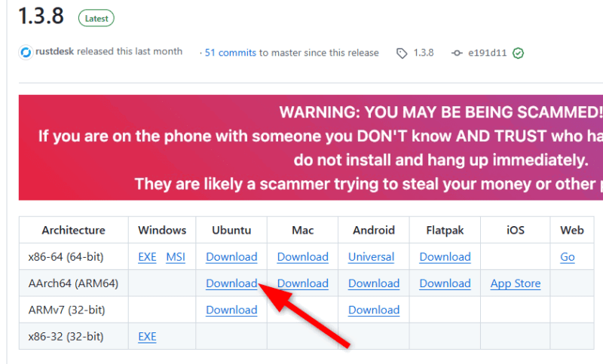Download Ubuntu AArch64 ARM64 package
This screenshot has width=603, height=364.
(x=231, y=283)
